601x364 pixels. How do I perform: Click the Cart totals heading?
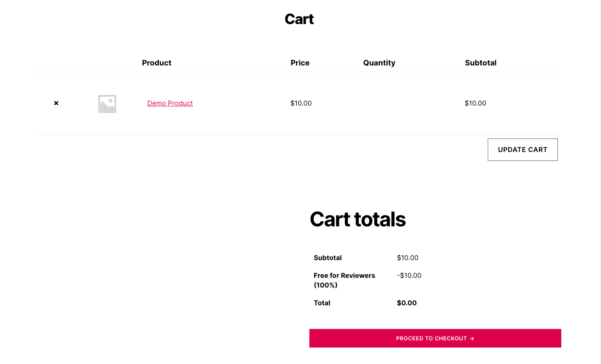358,219
